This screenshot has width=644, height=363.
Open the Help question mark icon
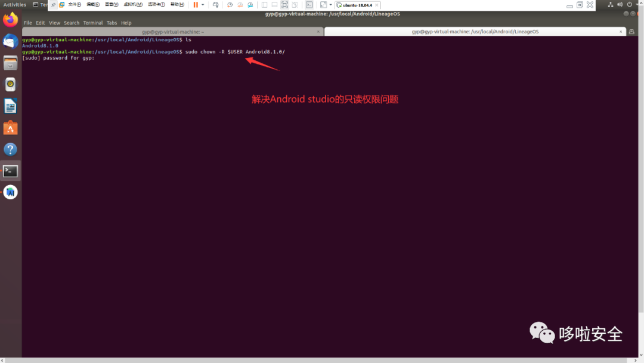(10, 149)
